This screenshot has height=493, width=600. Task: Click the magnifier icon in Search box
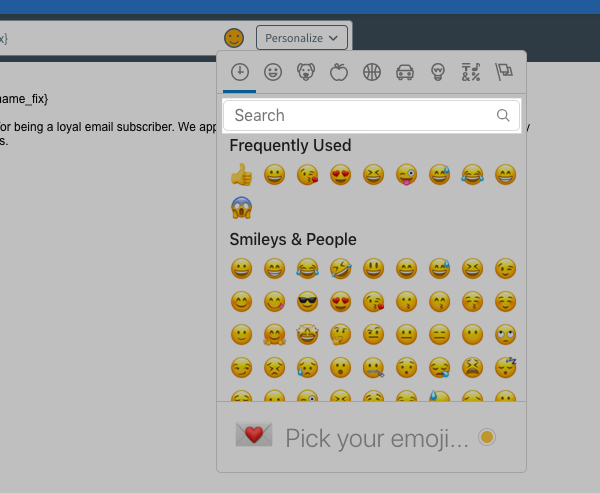click(x=503, y=115)
